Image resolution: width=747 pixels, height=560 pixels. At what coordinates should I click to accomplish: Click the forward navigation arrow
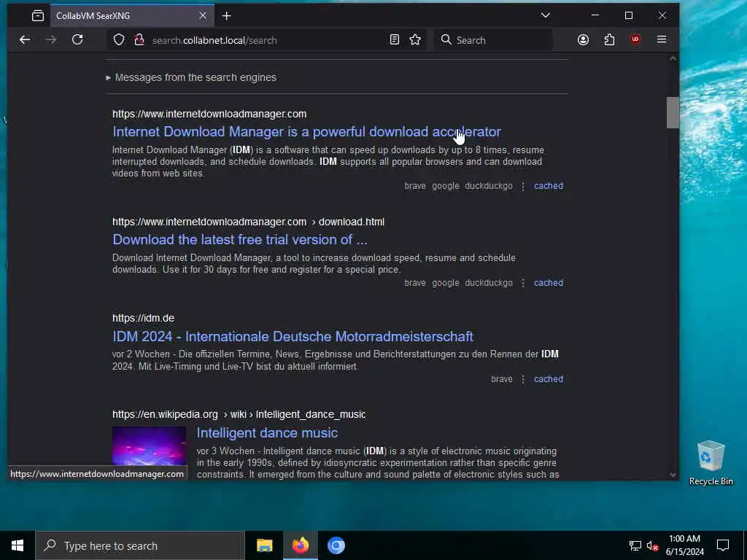[50, 40]
